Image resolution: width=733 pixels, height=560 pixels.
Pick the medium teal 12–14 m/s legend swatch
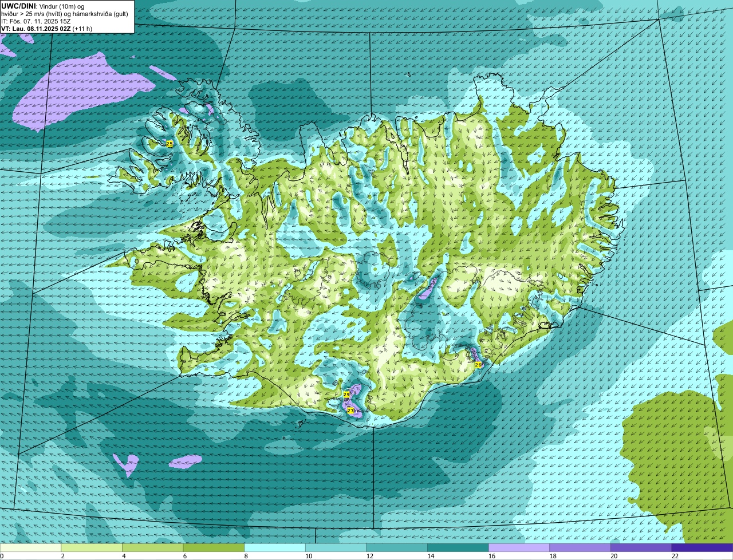pyautogui.click(x=397, y=547)
